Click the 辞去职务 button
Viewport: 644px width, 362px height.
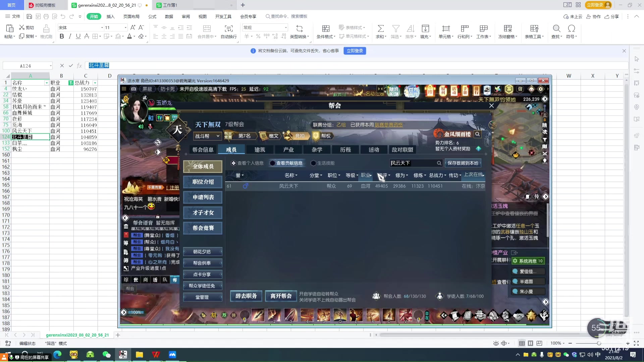tap(246, 296)
